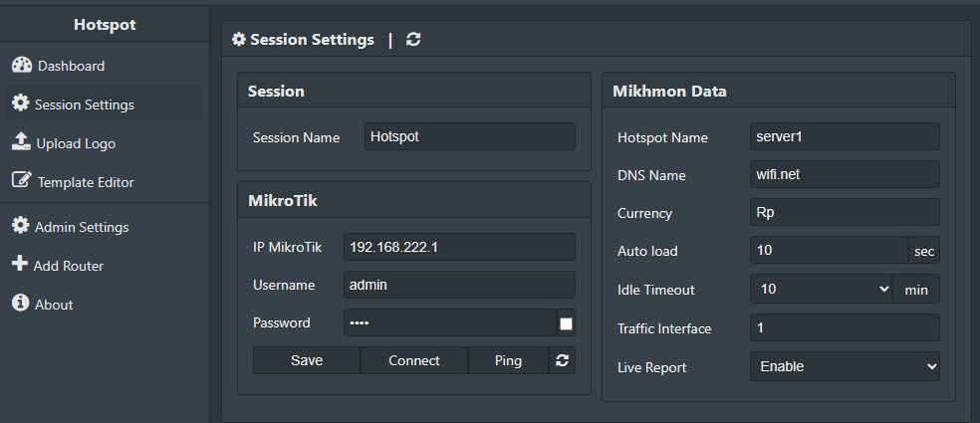This screenshot has height=423, width=980.
Task: Click the Auto load seconds field
Action: tap(829, 251)
